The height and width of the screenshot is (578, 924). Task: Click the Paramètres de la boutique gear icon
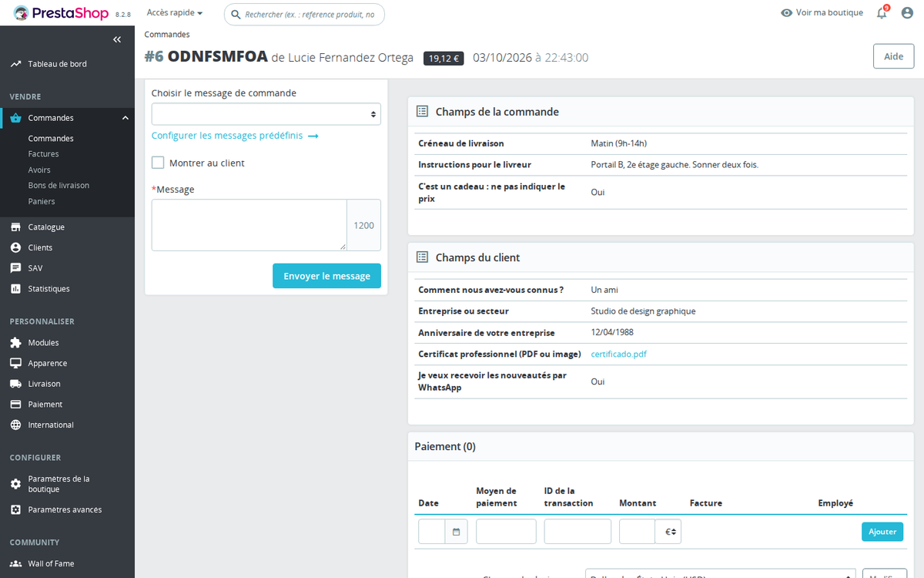[x=15, y=484]
